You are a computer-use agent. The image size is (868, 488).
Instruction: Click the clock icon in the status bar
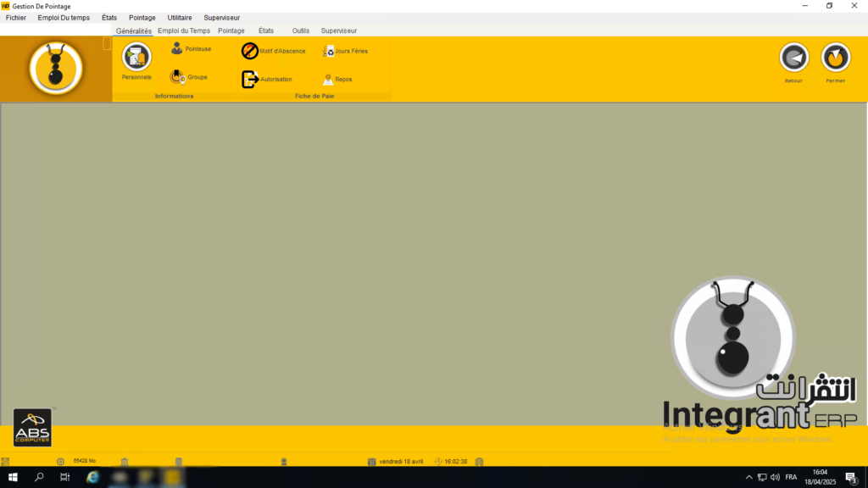[x=437, y=462]
